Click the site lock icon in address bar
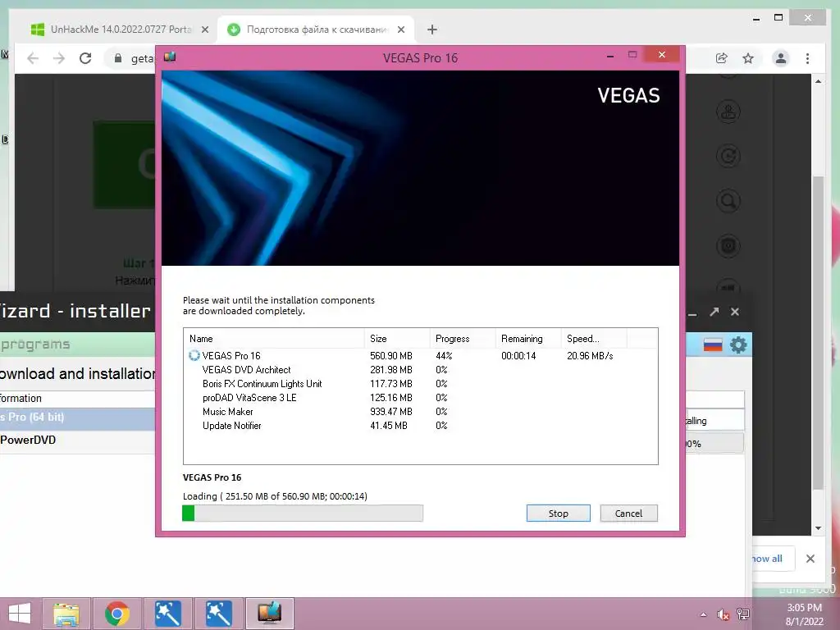The image size is (840, 630). [118, 58]
